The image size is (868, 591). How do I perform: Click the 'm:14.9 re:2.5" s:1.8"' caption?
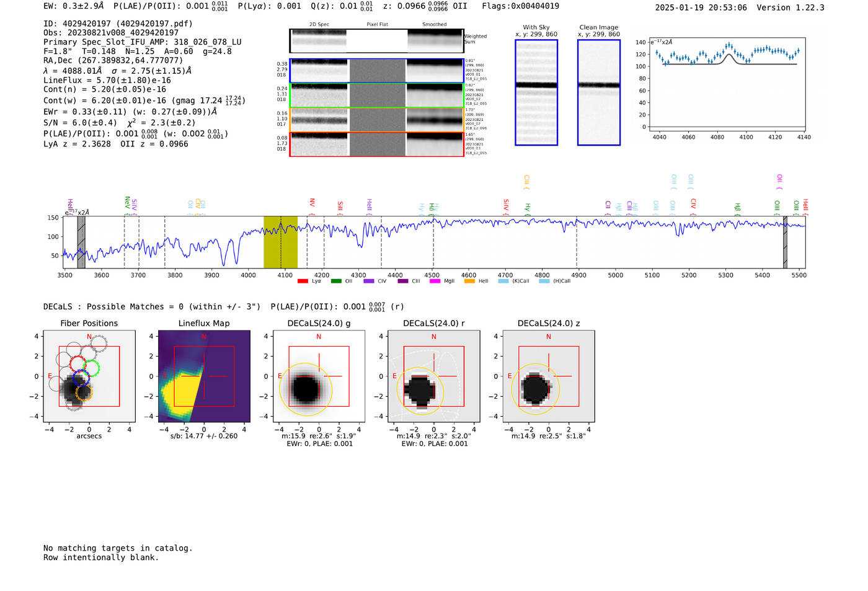tap(549, 436)
